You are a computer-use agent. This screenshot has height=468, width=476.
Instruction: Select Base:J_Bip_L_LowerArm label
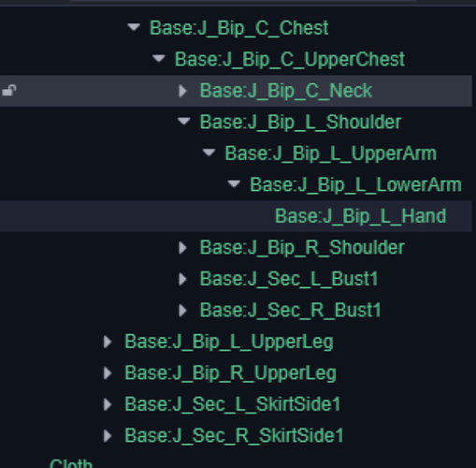[355, 184]
